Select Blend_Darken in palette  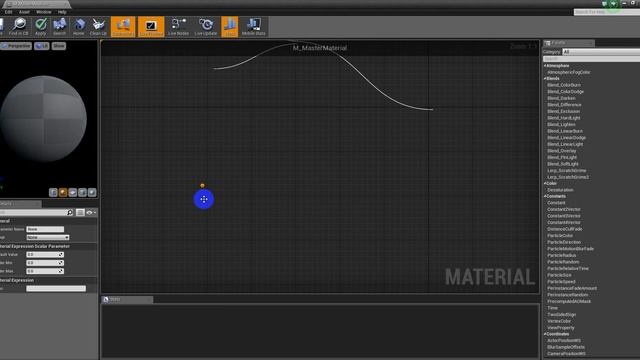coord(561,98)
